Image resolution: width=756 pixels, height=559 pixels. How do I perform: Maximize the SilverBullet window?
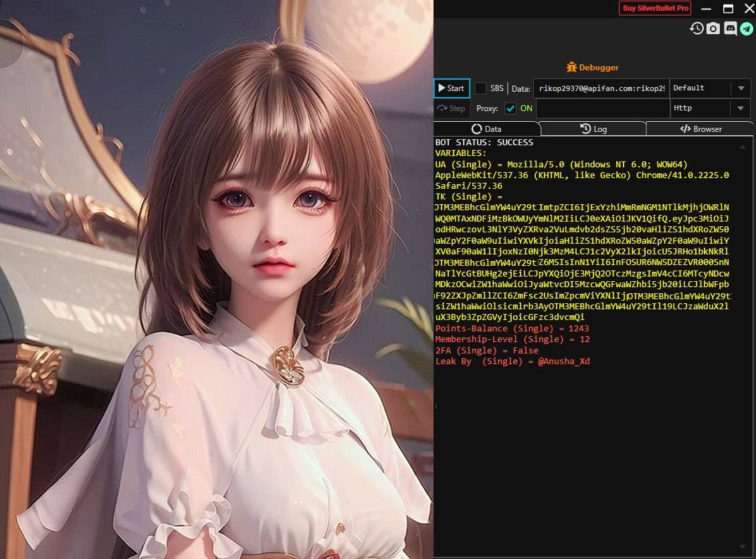728,9
